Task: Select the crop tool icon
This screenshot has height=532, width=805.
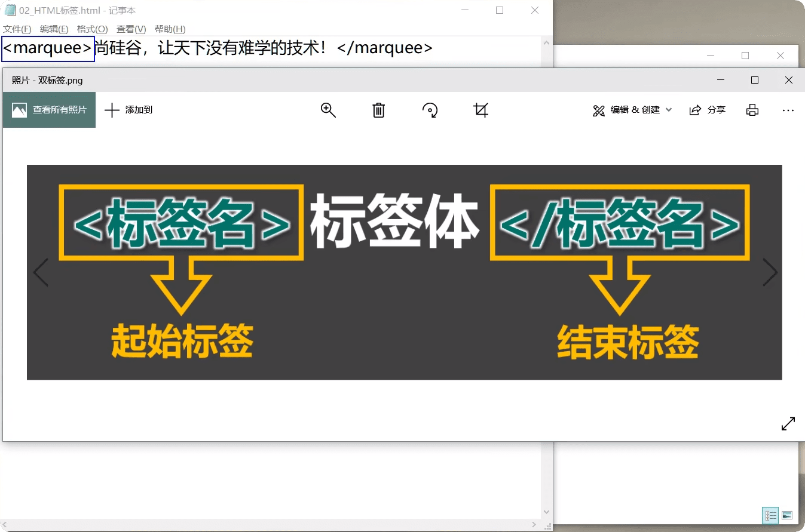Action: click(x=480, y=110)
